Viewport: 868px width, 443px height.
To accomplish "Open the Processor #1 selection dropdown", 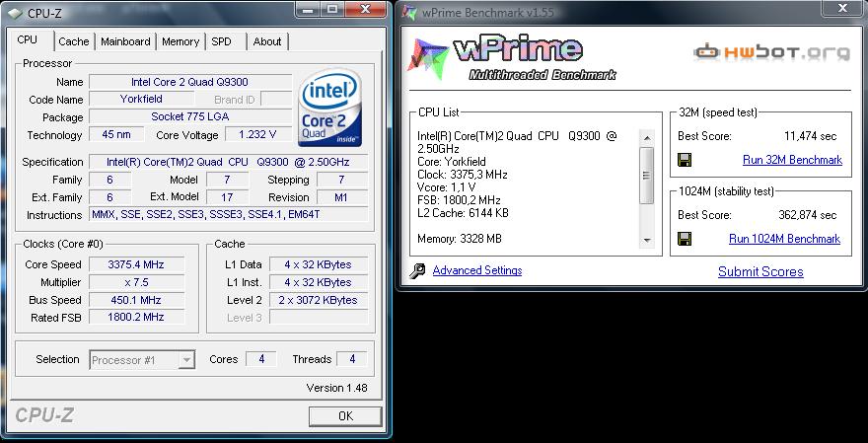I will pos(142,360).
